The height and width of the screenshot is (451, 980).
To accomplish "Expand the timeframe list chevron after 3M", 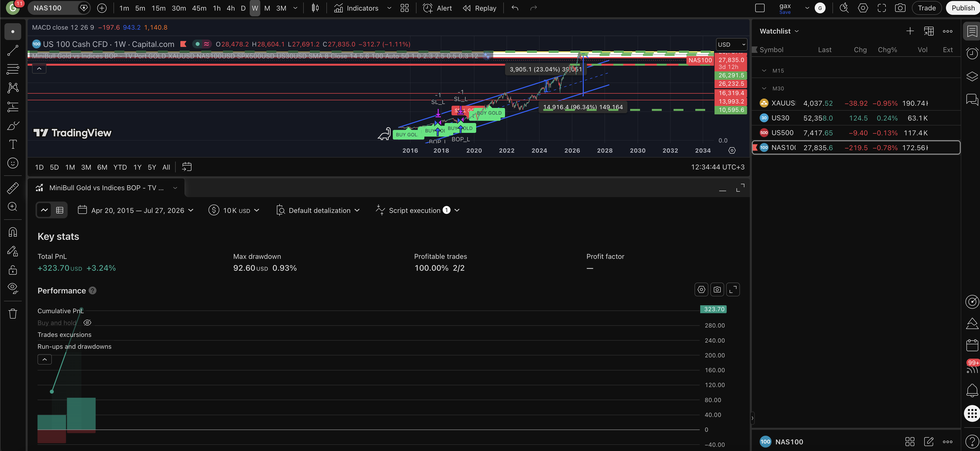I will pyautogui.click(x=295, y=8).
